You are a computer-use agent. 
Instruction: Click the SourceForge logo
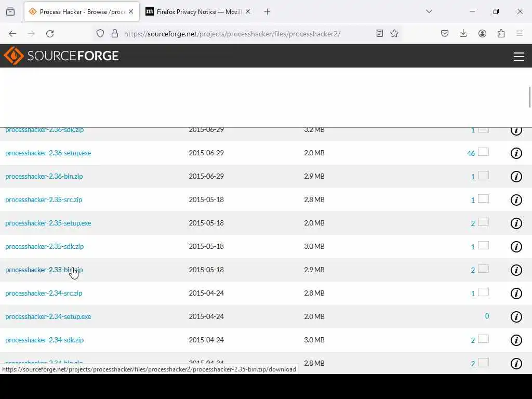click(61, 56)
